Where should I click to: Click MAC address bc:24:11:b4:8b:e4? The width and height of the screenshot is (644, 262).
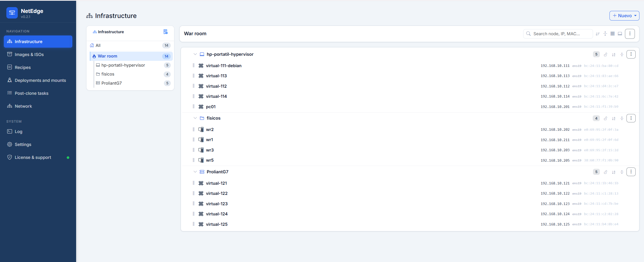601,224
